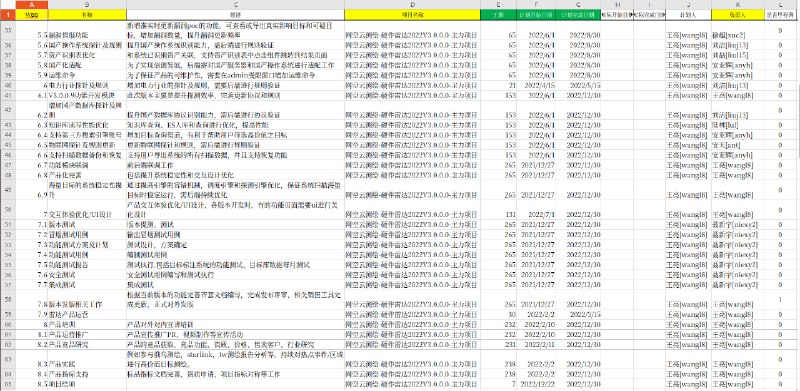Click cell '产品运营推广' in row 61
Viewport: 800px width, 391px height.
[x=87, y=335]
